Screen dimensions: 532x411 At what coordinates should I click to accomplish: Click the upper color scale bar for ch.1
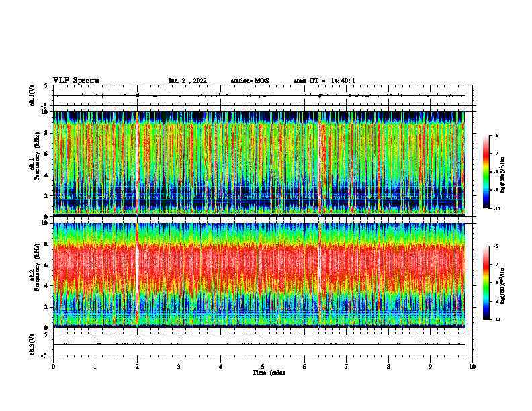(486, 172)
